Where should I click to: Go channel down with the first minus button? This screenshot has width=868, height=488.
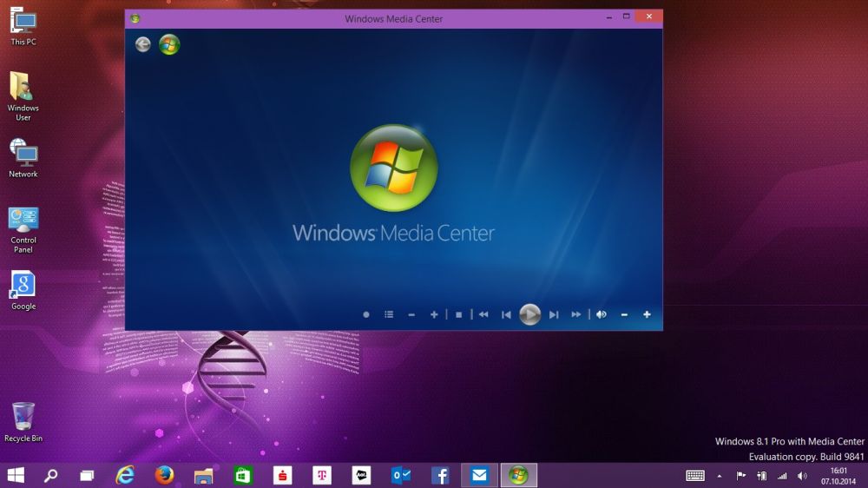click(411, 314)
